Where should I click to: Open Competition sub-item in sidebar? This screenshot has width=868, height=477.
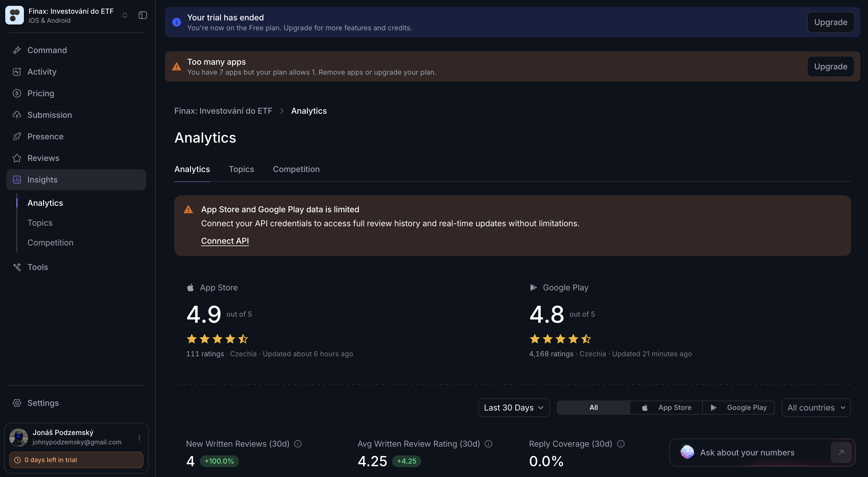50,243
